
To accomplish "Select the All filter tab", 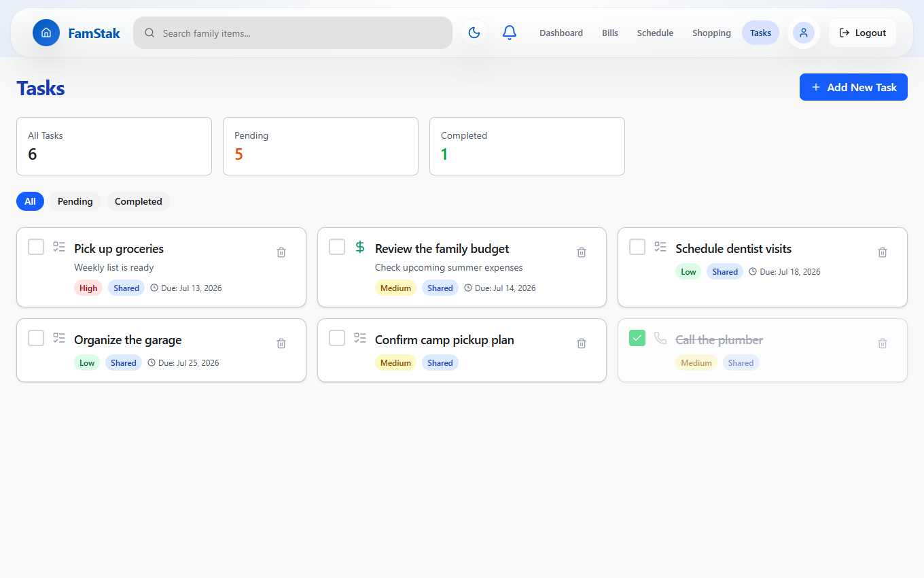I will 30,201.
